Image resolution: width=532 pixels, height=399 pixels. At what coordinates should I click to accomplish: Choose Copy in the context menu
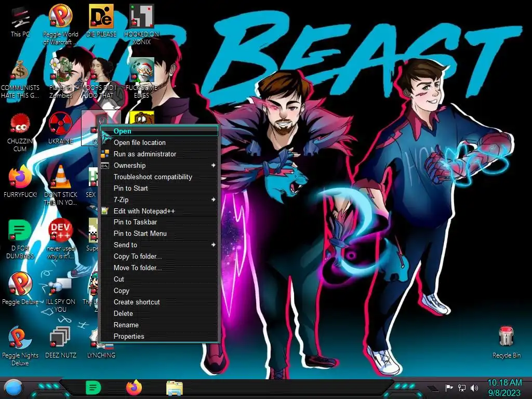(x=159, y=290)
